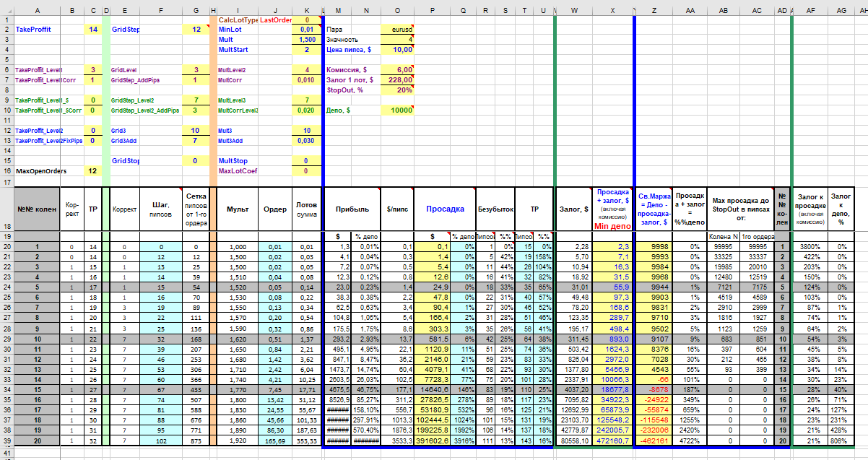Image resolution: width=868 pixels, height=460 pixels.
Task: Click the Св.Маржа header cell
Action: (x=654, y=209)
